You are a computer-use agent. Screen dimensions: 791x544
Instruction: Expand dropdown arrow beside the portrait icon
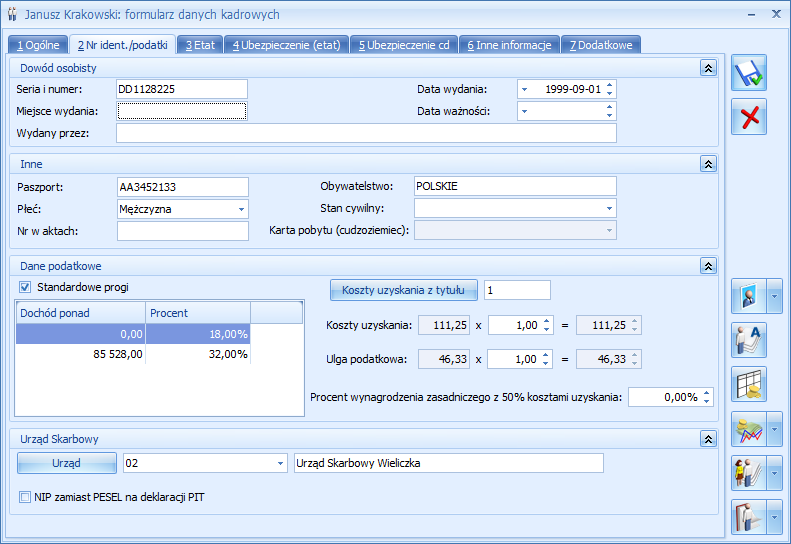tap(774, 296)
